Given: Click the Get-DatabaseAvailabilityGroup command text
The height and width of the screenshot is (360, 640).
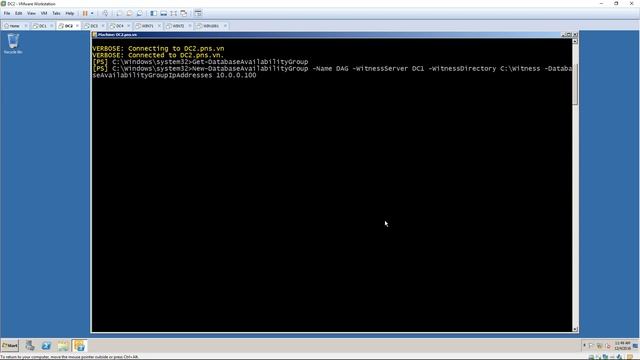Looking at the screenshot, I should pos(250,62).
